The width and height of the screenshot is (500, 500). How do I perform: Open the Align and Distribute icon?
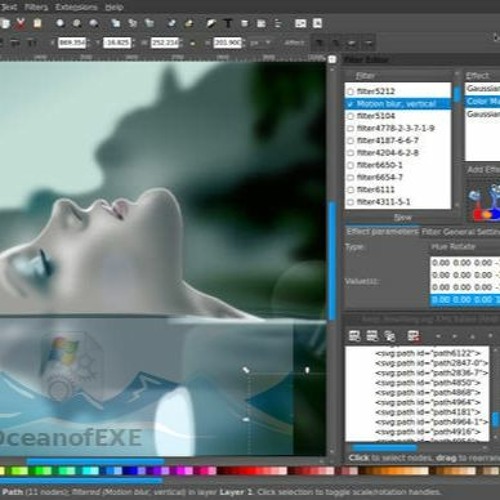[278, 23]
